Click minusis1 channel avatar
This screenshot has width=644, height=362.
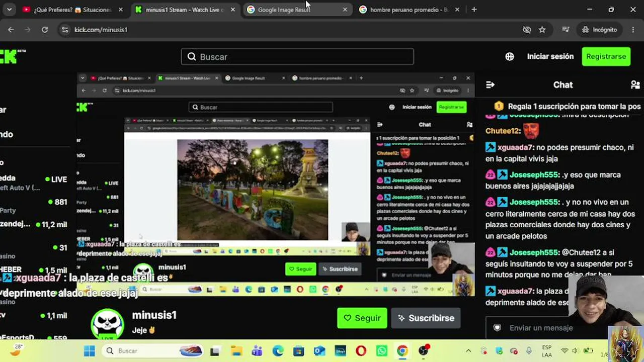107,324
